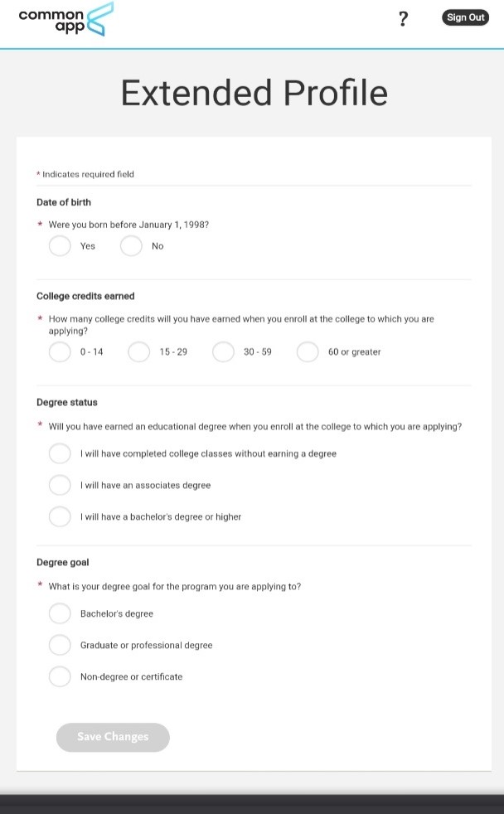Click the Degree status section heading
Image resolution: width=504 pixels, height=814 pixels.
[67, 402]
